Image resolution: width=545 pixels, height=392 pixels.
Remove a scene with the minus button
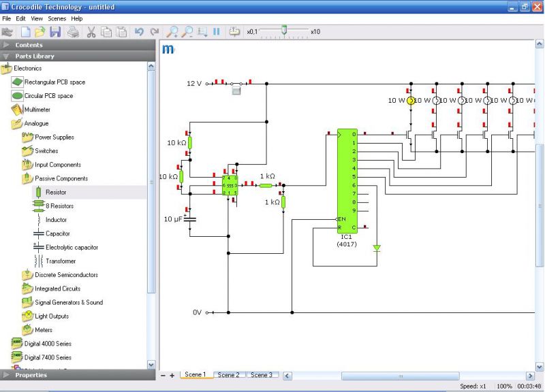pyautogui.click(x=163, y=376)
